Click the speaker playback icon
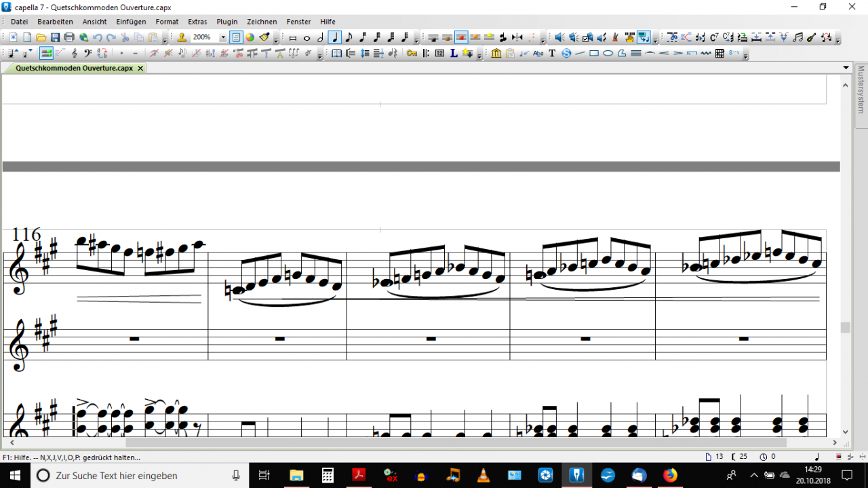 click(559, 37)
